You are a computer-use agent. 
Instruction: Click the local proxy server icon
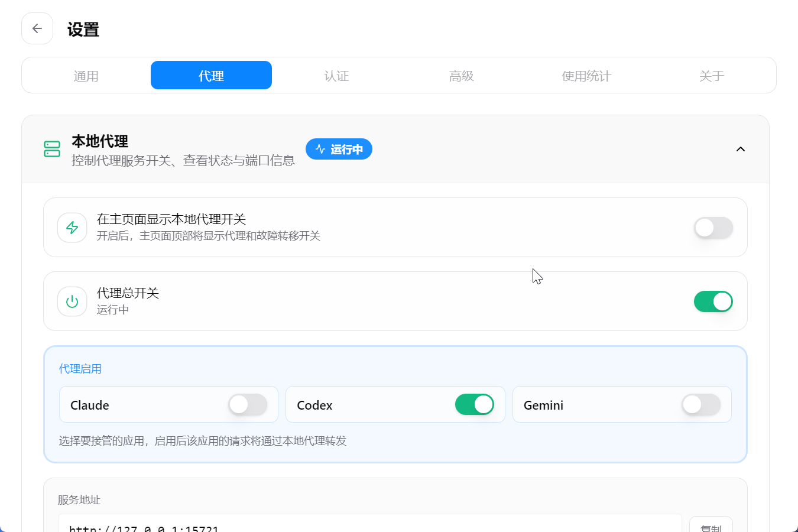pos(52,149)
